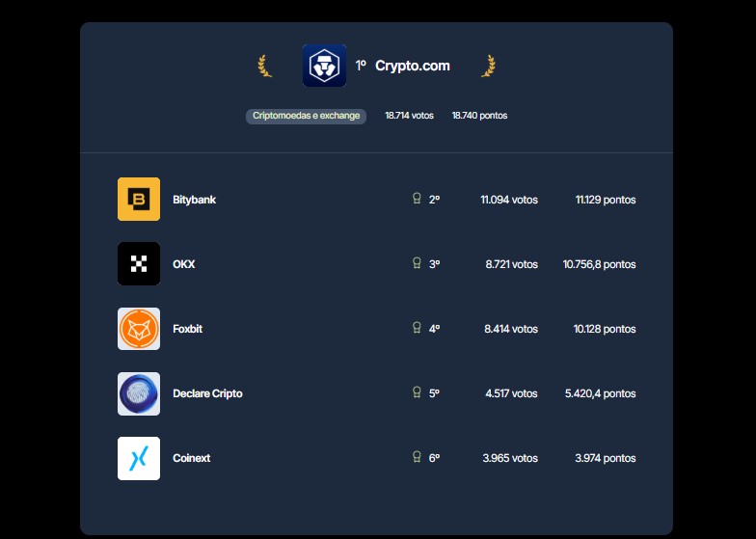Click the medal icon beside 5º
This screenshot has height=539, width=756.
pyautogui.click(x=417, y=392)
